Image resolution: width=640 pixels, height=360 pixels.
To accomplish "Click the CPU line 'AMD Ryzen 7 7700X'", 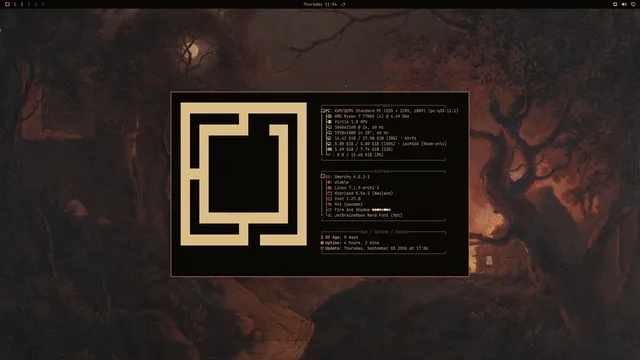I will click(372, 116).
